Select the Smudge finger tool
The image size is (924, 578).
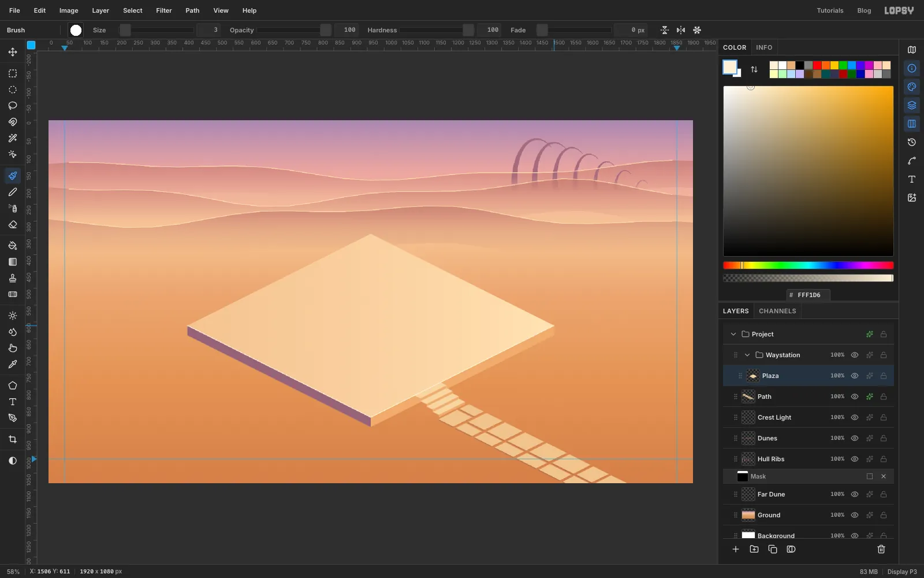point(13,348)
